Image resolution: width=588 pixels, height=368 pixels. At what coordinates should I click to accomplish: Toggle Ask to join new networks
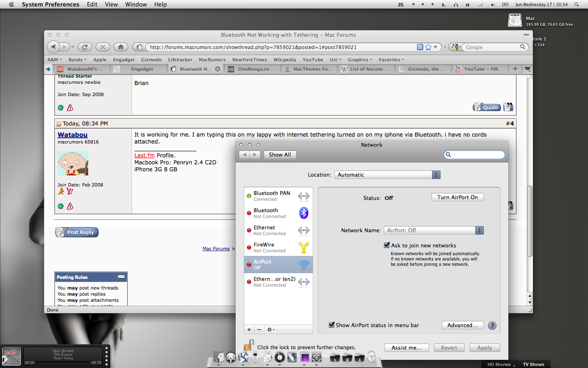click(387, 245)
